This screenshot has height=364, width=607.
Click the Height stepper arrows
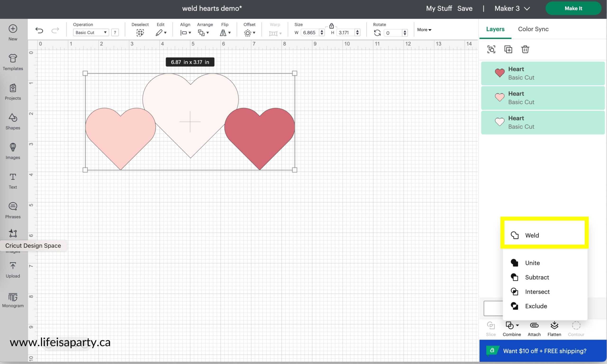(357, 33)
